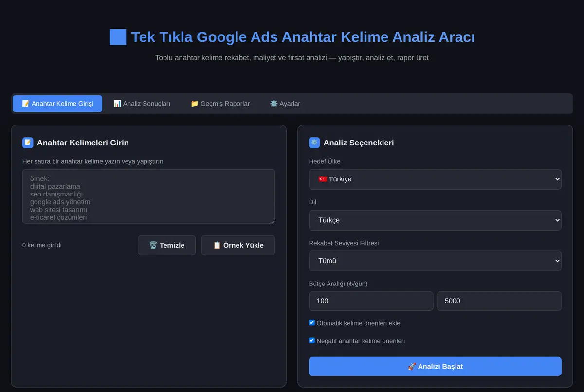Image resolution: width=584 pixels, height=392 pixels.
Task: Click the Örnek Yükle button
Action: coord(238,245)
